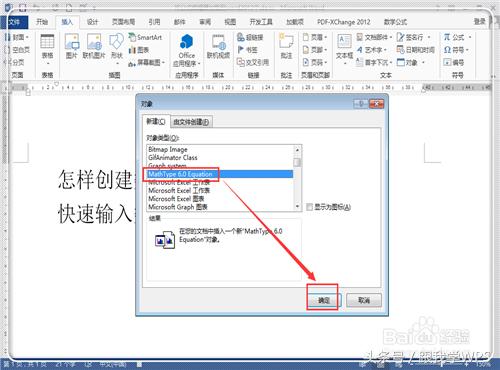Open the 加载项 Add-ins tab
The image size is (500, 370).
[x=295, y=22]
